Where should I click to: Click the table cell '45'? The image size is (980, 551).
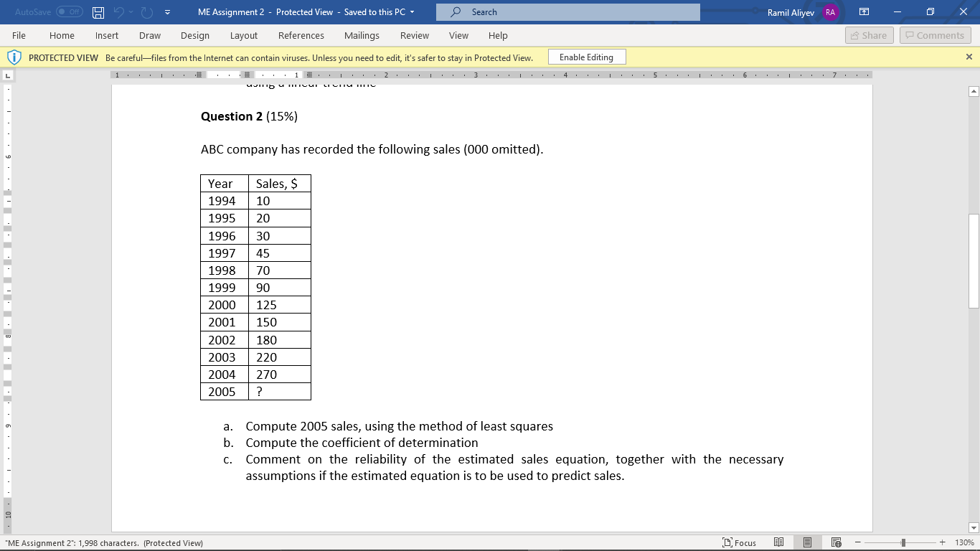pyautogui.click(x=280, y=253)
